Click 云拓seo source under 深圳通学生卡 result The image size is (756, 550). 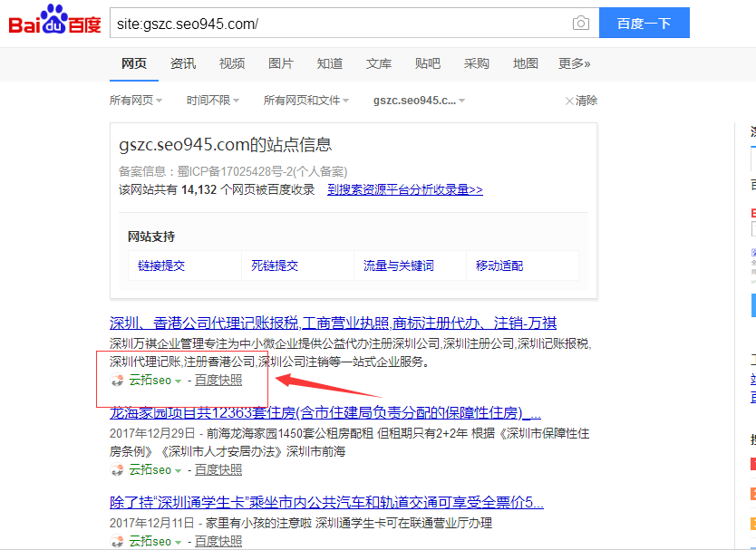point(150,541)
